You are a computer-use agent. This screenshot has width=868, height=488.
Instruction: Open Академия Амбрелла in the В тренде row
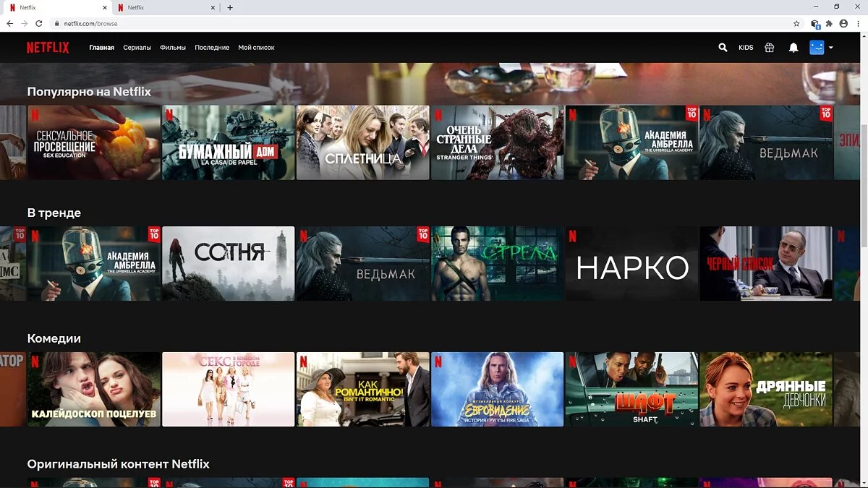pyautogui.click(x=94, y=264)
